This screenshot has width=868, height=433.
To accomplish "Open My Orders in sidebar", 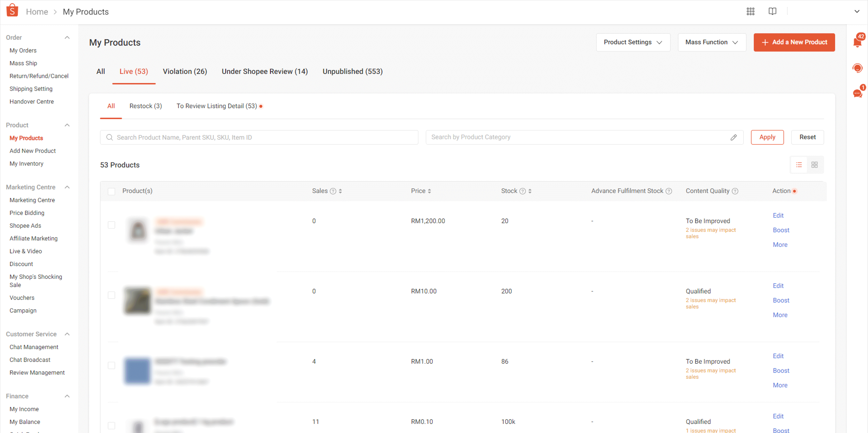I will [x=23, y=50].
